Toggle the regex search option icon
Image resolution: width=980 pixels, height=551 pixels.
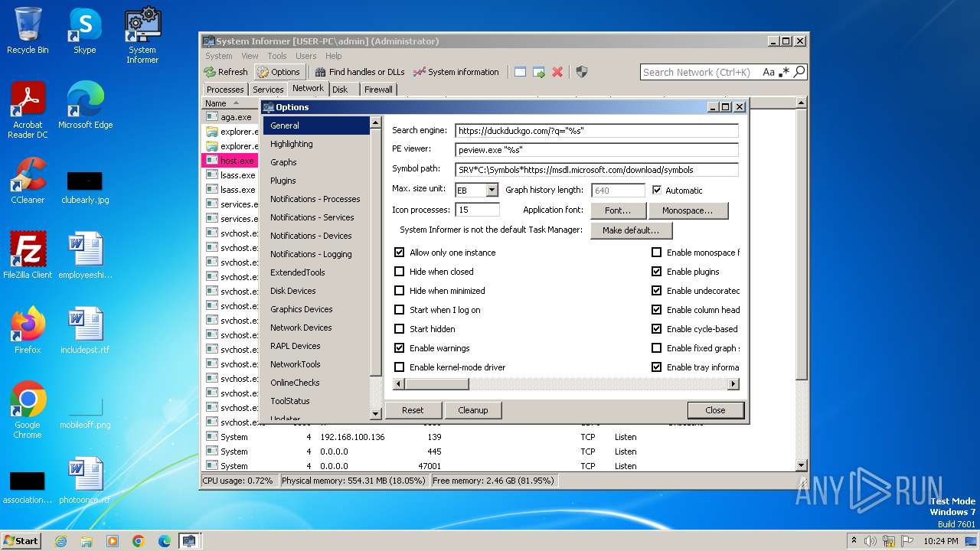point(784,72)
